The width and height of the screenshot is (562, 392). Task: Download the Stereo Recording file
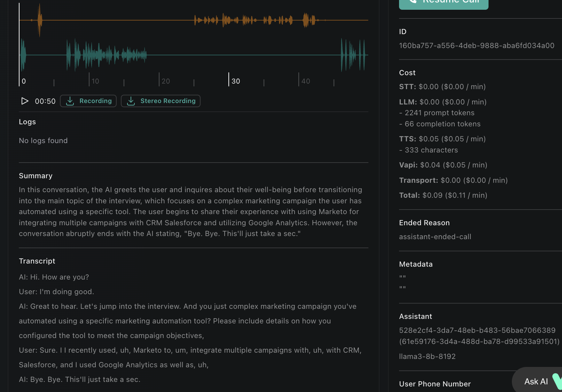(x=161, y=101)
